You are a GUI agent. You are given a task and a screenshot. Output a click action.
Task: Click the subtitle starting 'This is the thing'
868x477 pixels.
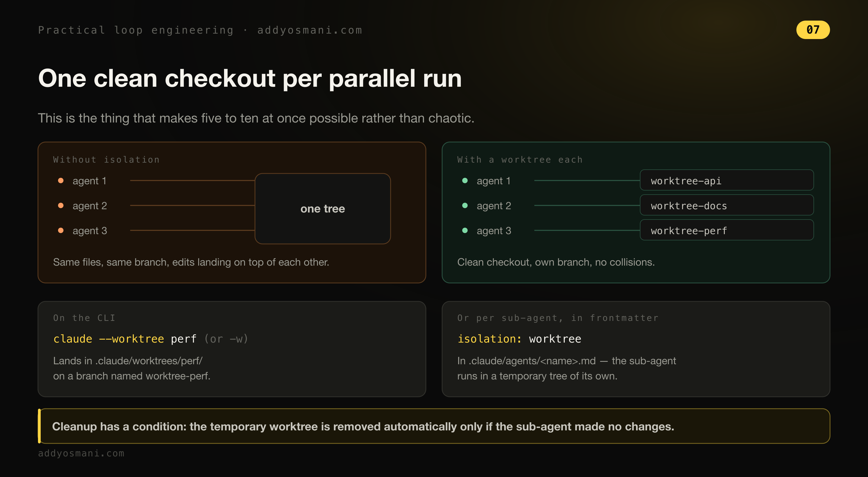pos(256,118)
